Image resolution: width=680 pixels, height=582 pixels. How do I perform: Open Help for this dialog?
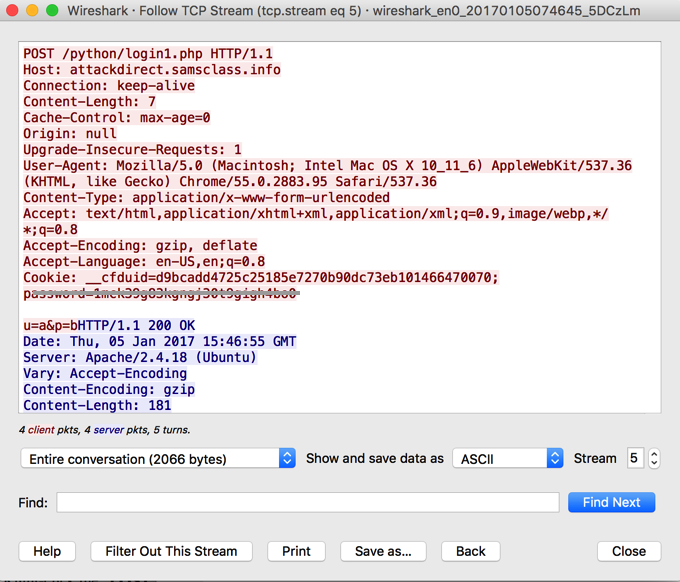(x=47, y=551)
